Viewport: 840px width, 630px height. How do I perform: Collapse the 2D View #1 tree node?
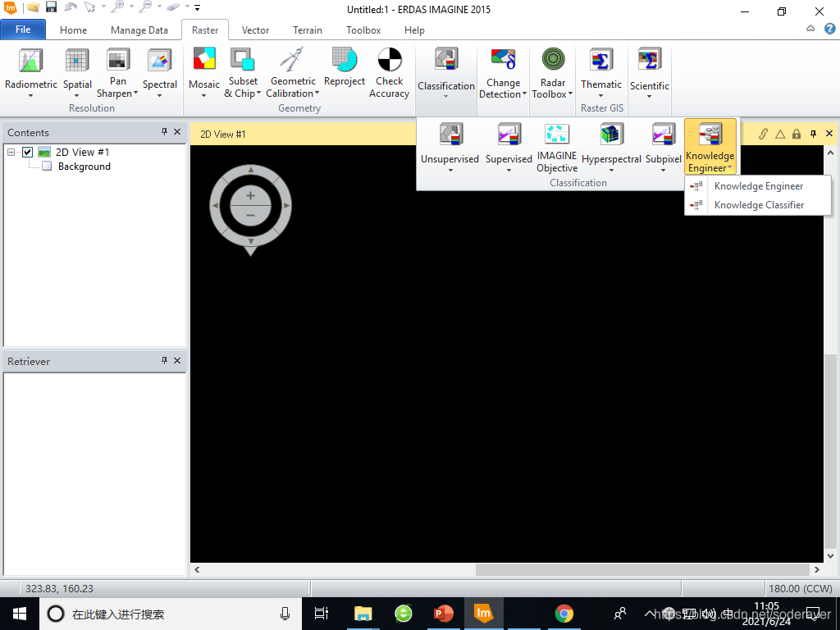[11, 152]
